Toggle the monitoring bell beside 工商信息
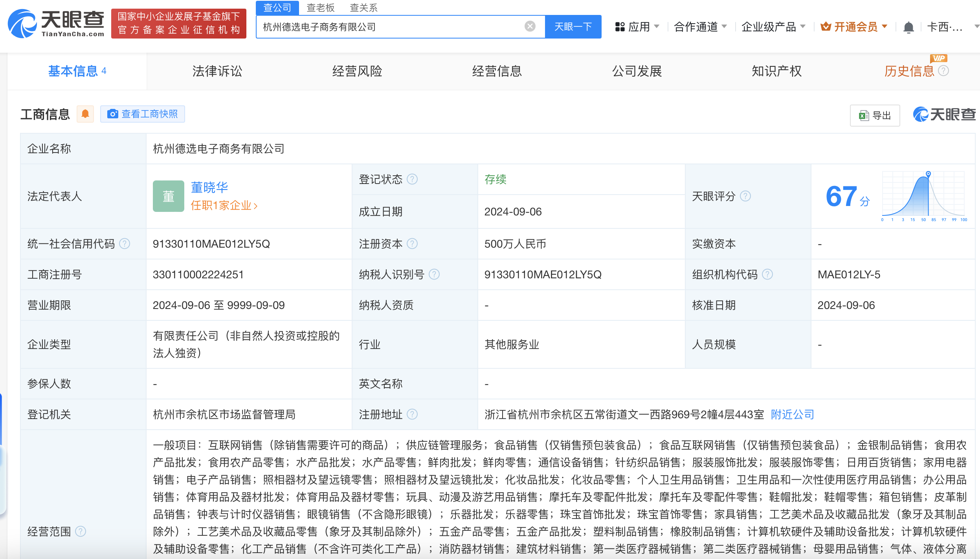This screenshot has height=559, width=980. point(85,114)
